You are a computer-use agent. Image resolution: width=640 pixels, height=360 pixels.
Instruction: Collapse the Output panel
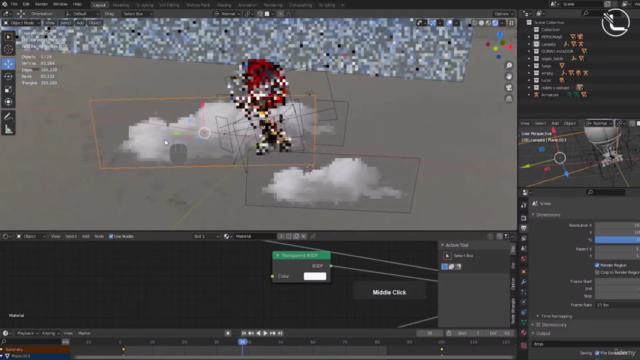(533, 333)
